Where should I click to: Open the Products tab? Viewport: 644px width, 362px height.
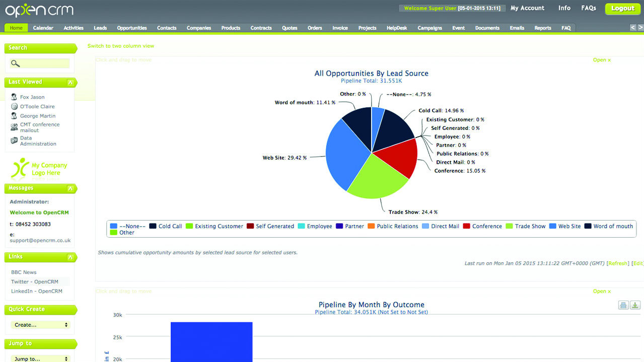coord(231,28)
